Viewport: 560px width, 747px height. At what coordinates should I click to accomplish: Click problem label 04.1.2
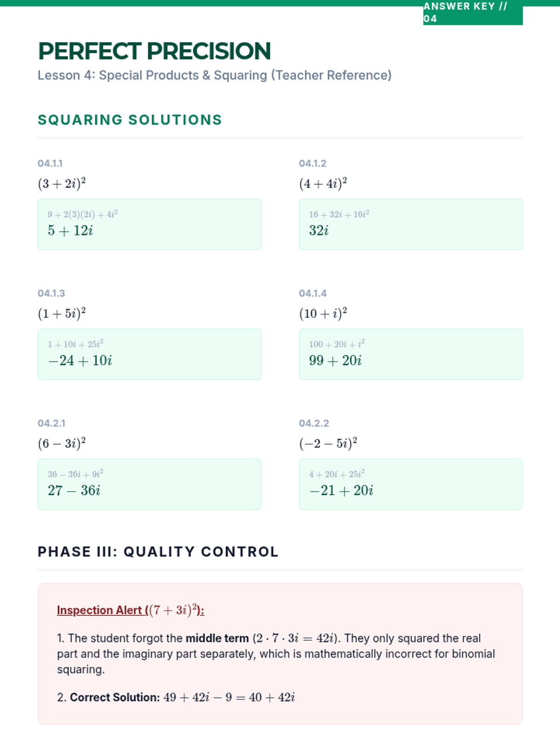[312, 163]
